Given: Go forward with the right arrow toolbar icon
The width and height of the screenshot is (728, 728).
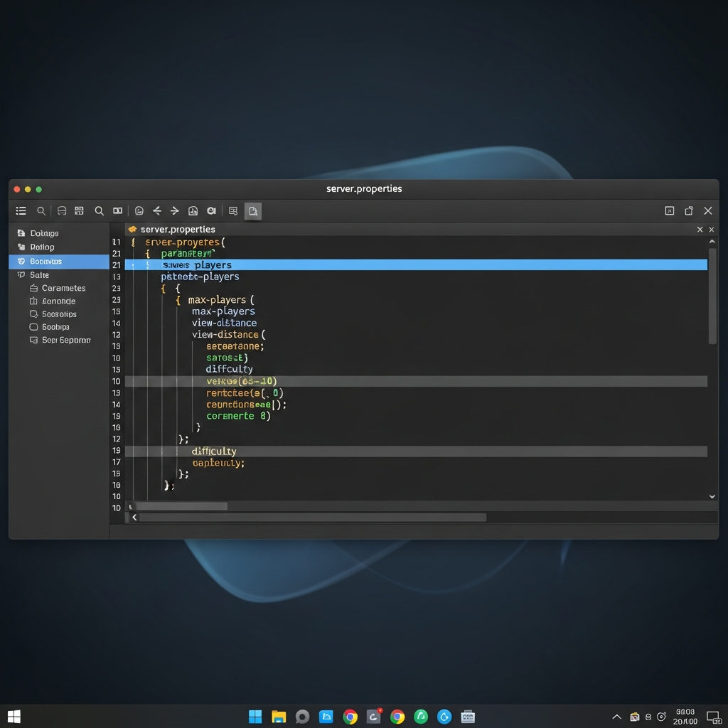Looking at the screenshot, I should click(175, 210).
